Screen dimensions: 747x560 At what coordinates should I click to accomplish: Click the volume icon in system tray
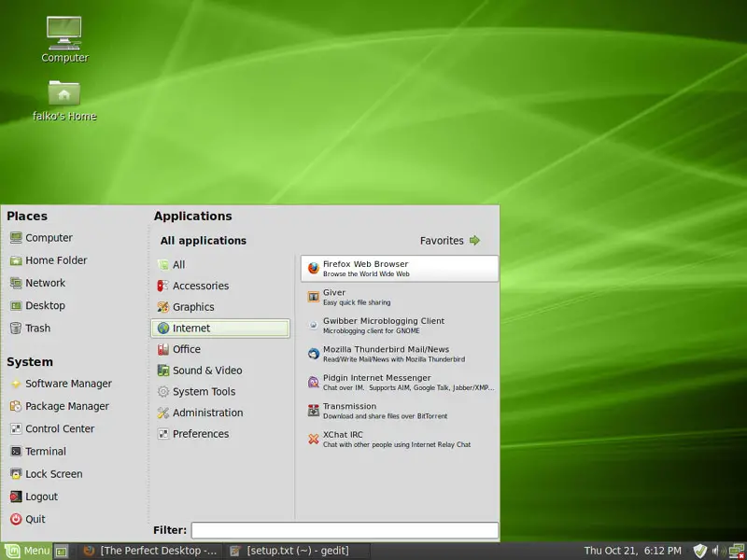[716, 551]
